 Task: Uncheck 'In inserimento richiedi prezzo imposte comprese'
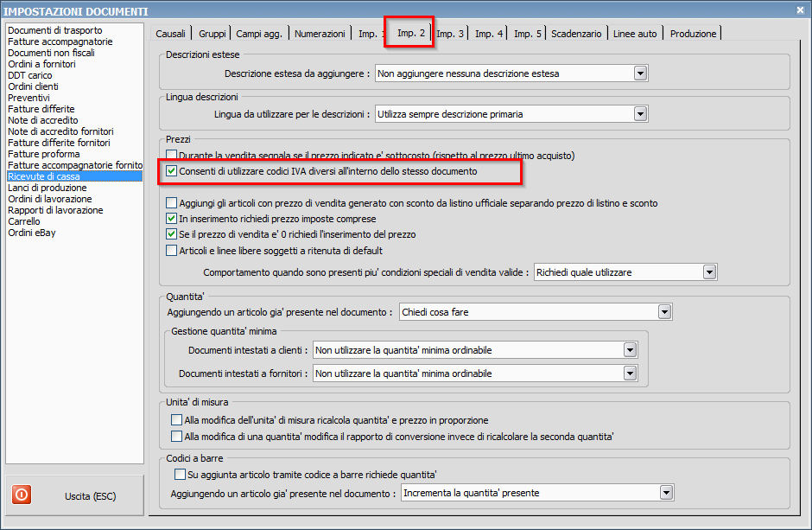point(171,219)
